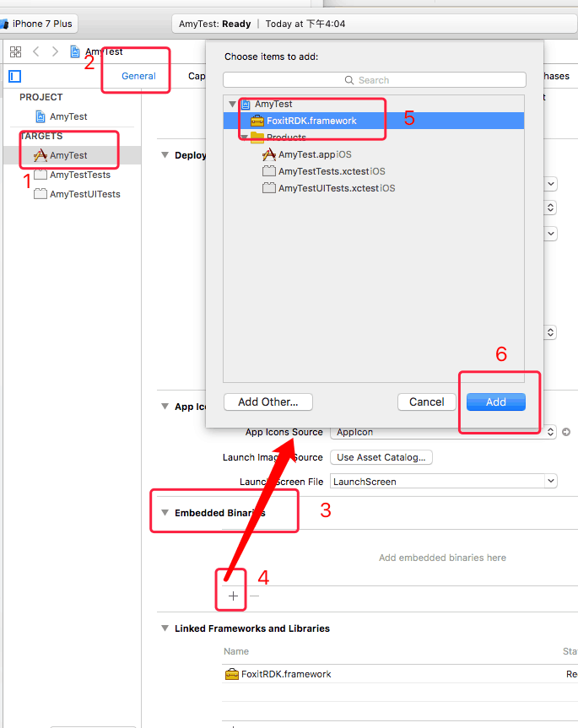Select FoxitRDK.framework in the items list
This screenshot has height=728, width=578.
point(374,121)
